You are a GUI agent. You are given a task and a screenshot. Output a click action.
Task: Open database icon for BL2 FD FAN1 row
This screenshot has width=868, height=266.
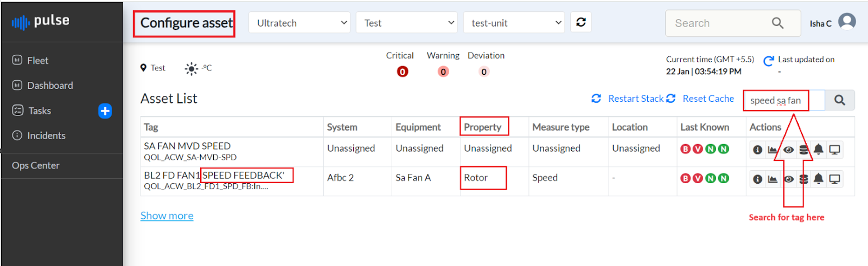[804, 179]
